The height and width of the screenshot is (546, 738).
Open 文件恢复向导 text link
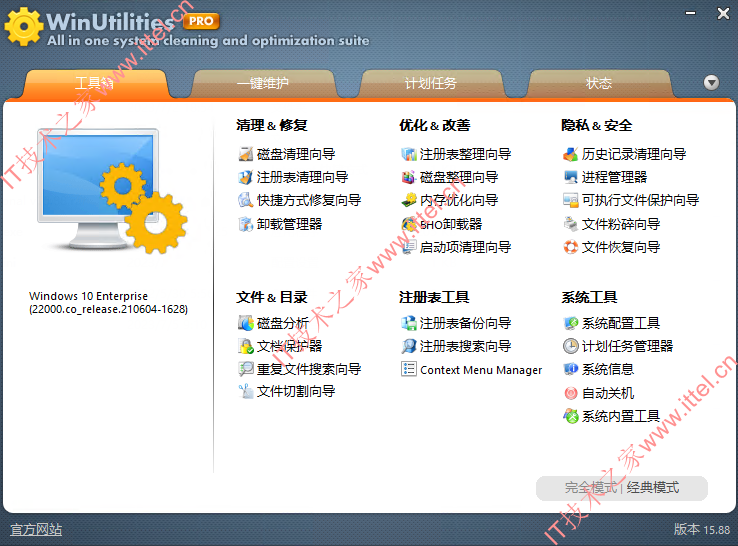pos(621,247)
